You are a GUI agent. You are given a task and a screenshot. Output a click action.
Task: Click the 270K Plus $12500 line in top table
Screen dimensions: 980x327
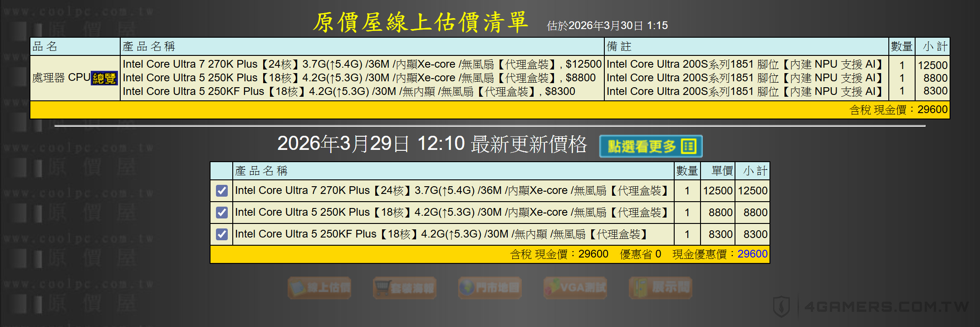click(x=362, y=64)
